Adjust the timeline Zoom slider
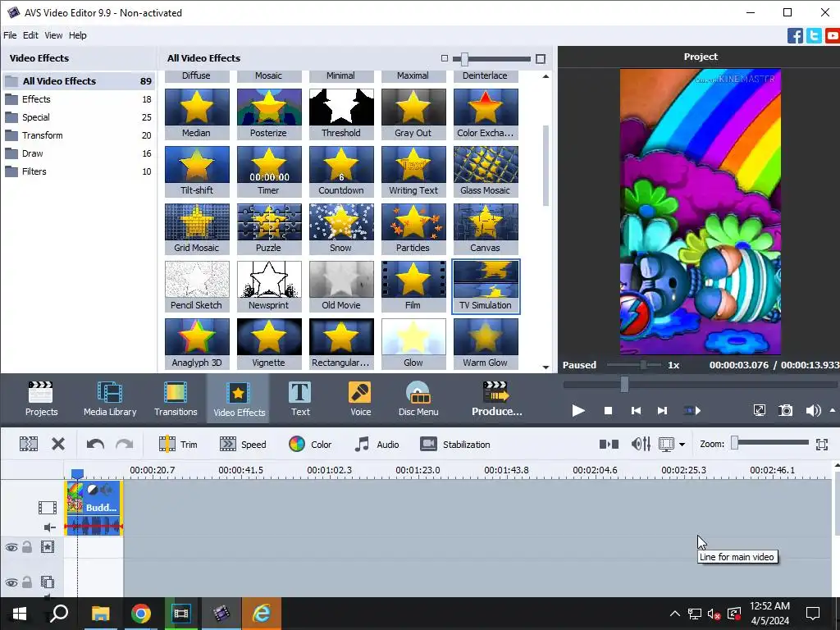Viewport: 840px width, 630px height. 734,442
